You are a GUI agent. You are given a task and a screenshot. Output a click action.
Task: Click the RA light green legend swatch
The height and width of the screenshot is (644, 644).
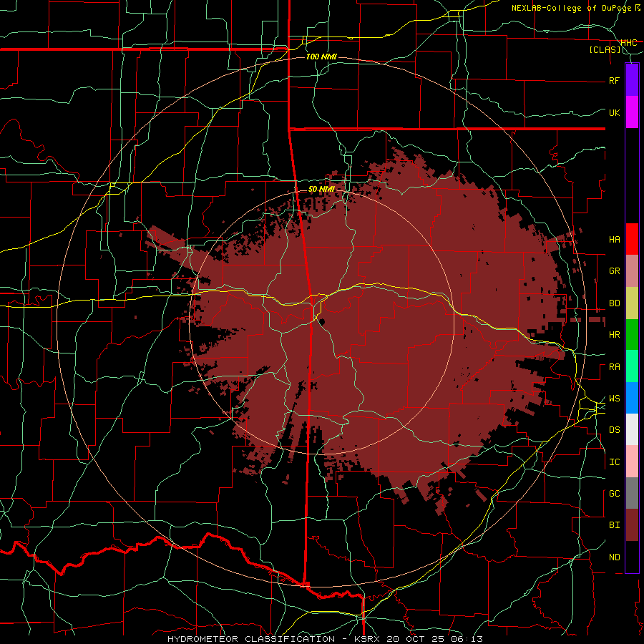pyautogui.click(x=632, y=367)
